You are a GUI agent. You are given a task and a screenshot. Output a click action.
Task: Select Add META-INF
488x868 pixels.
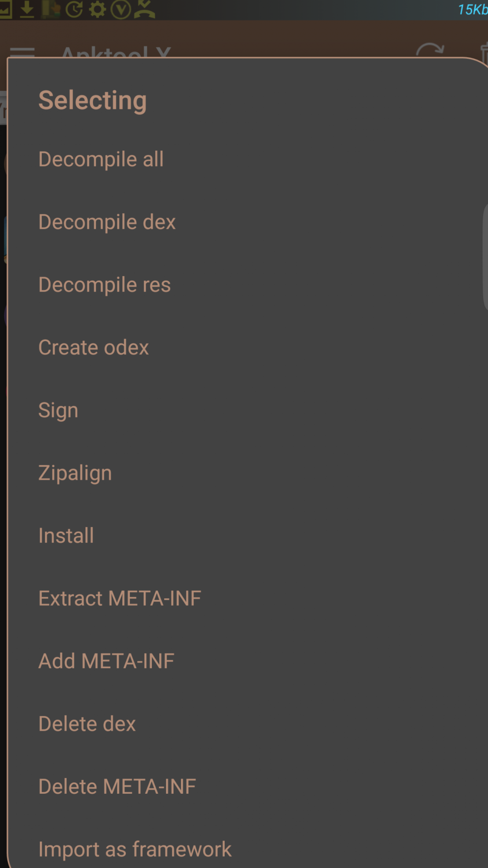(x=106, y=661)
